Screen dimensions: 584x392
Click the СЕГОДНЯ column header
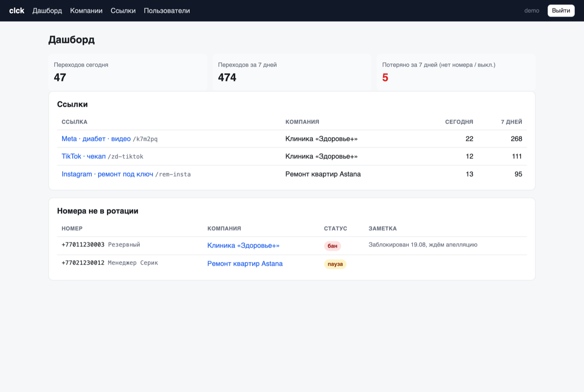459,122
